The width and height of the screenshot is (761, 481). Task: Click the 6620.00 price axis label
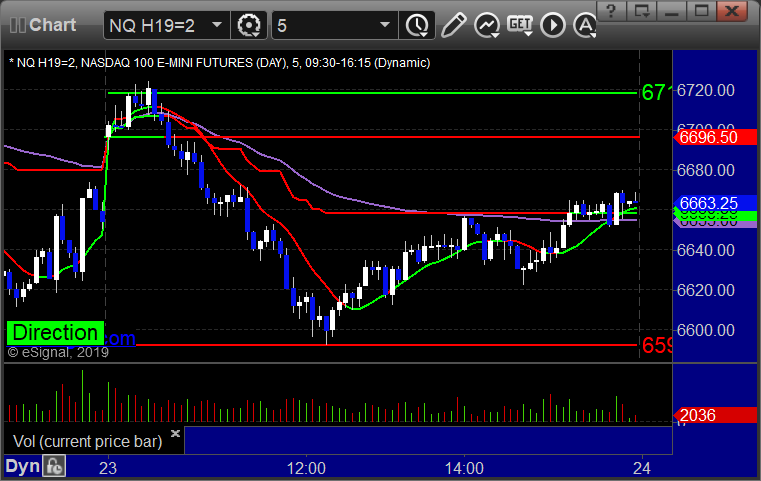[706, 290]
